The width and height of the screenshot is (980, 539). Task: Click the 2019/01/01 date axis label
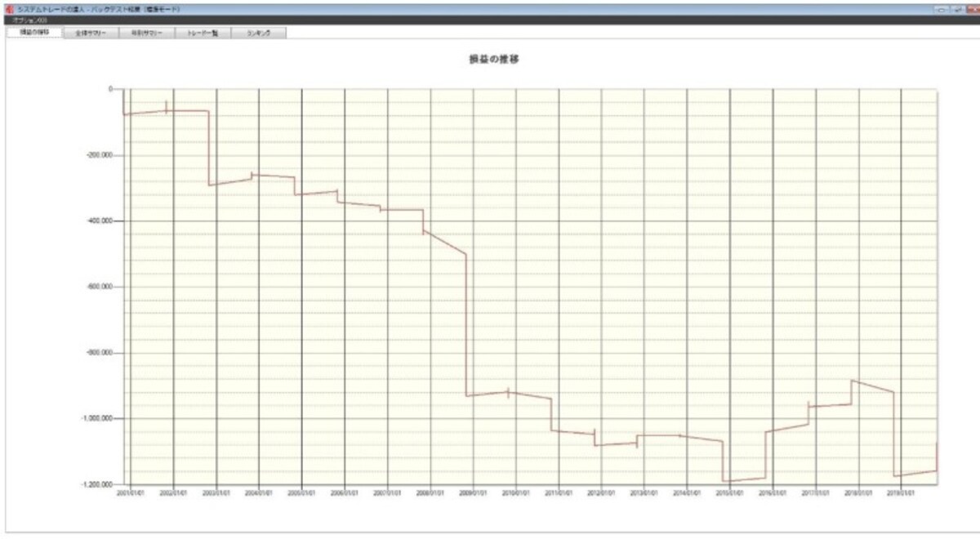click(901, 493)
